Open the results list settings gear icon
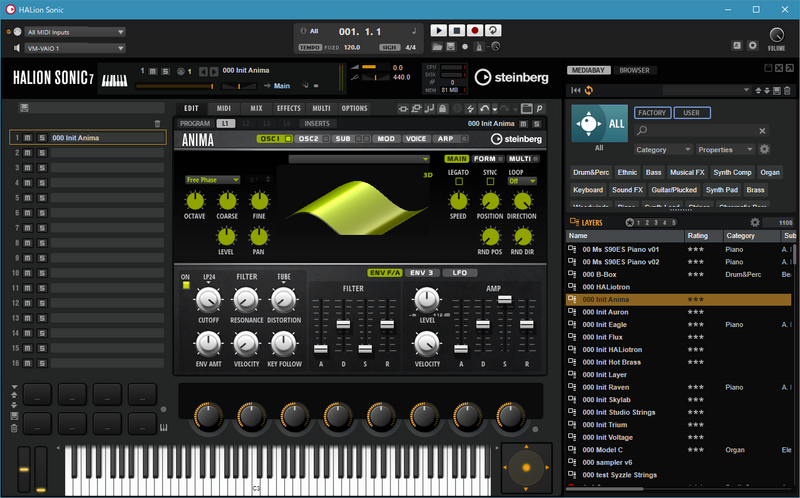 pyautogui.click(x=755, y=222)
